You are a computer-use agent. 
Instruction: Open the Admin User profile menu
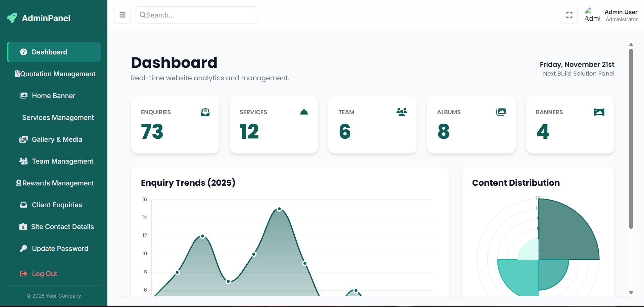coord(621,15)
